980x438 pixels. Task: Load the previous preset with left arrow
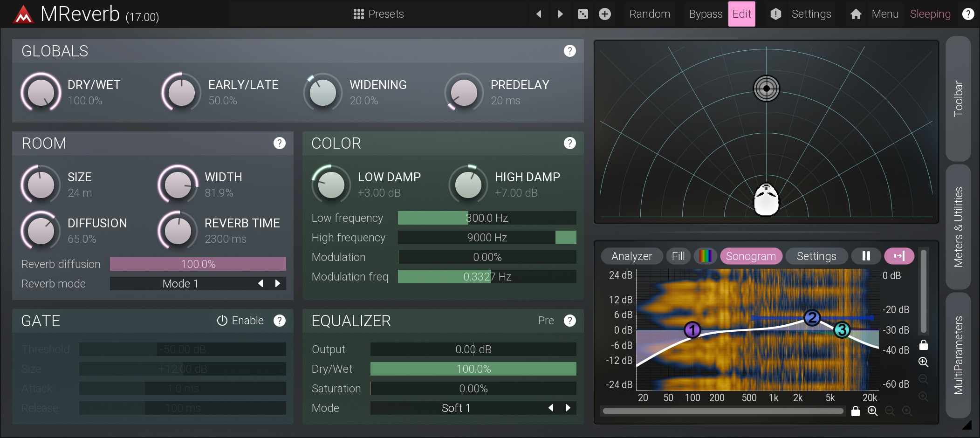539,14
